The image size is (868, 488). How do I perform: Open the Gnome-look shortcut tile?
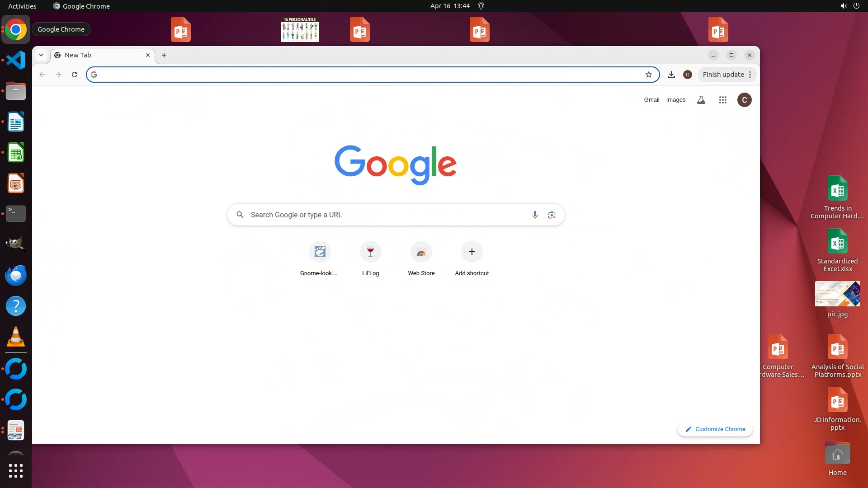pos(320,252)
